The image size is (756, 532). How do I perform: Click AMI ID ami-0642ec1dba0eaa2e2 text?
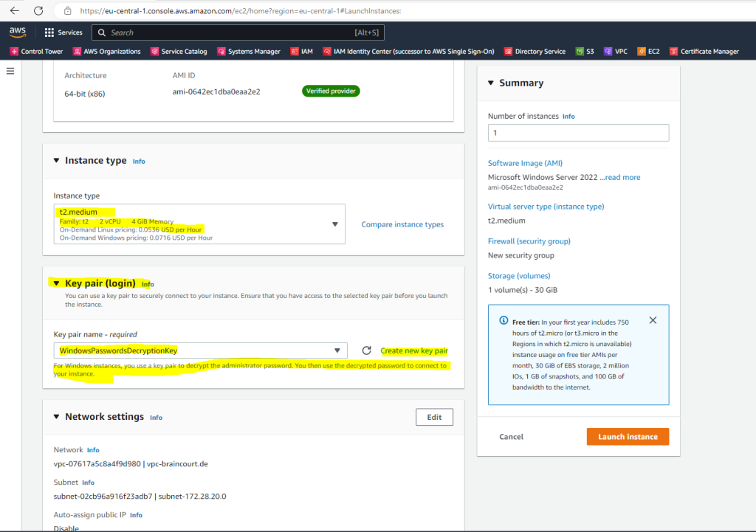(x=216, y=91)
